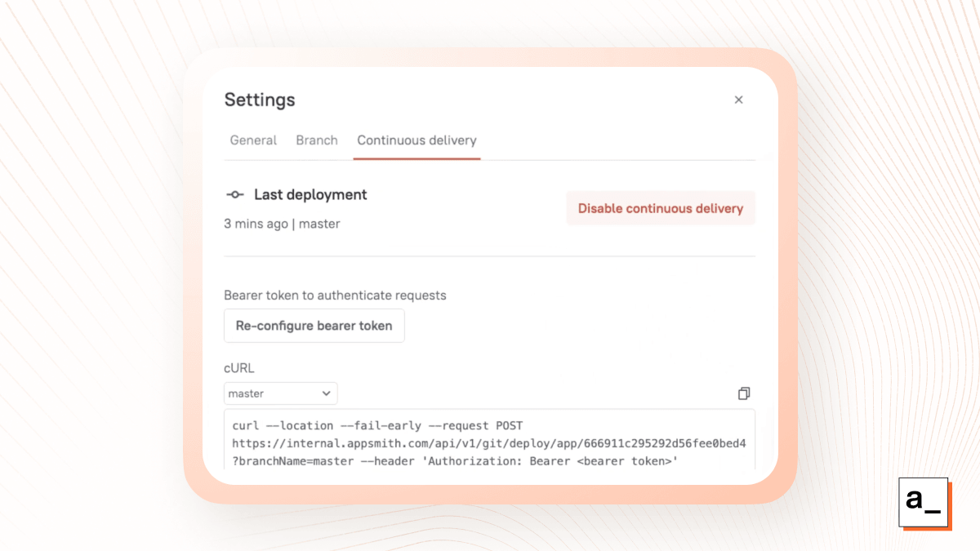Screen dimensions: 980x551
Task: Click the commit icon beside Last deployment
Action: (235, 194)
